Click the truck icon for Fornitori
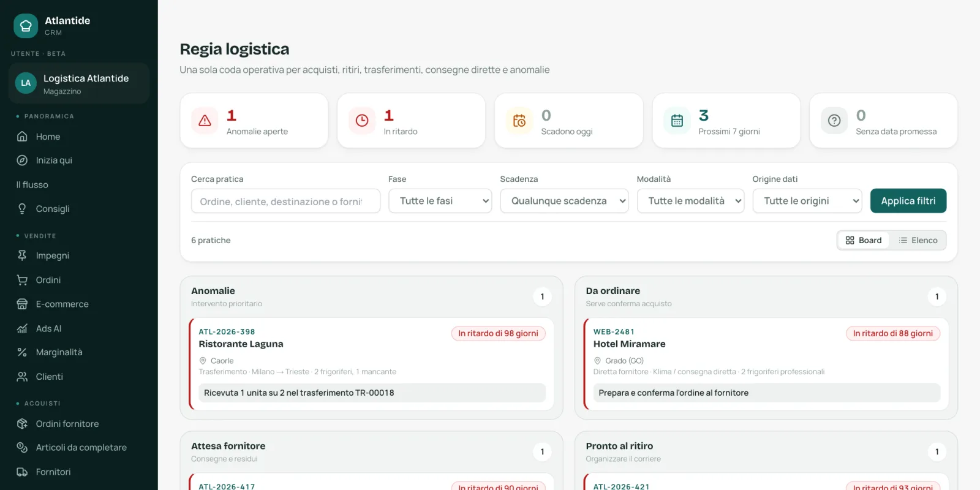 coord(22,472)
